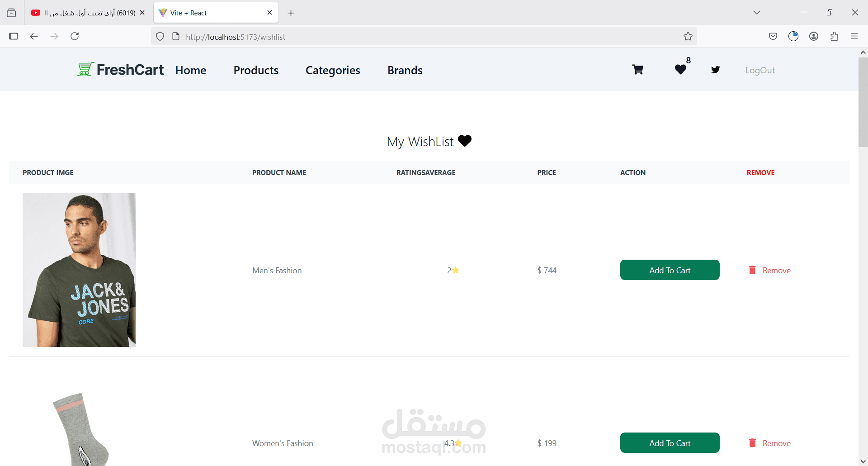Viewport: 868px width, 466px height.
Task: Click the Women's Fashion product name
Action: pyautogui.click(x=283, y=443)
